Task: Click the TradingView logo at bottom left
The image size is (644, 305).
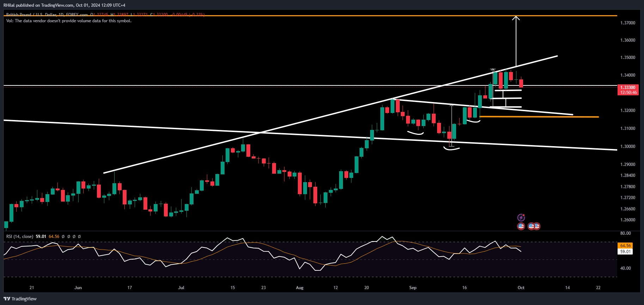Action: (20, 299)
